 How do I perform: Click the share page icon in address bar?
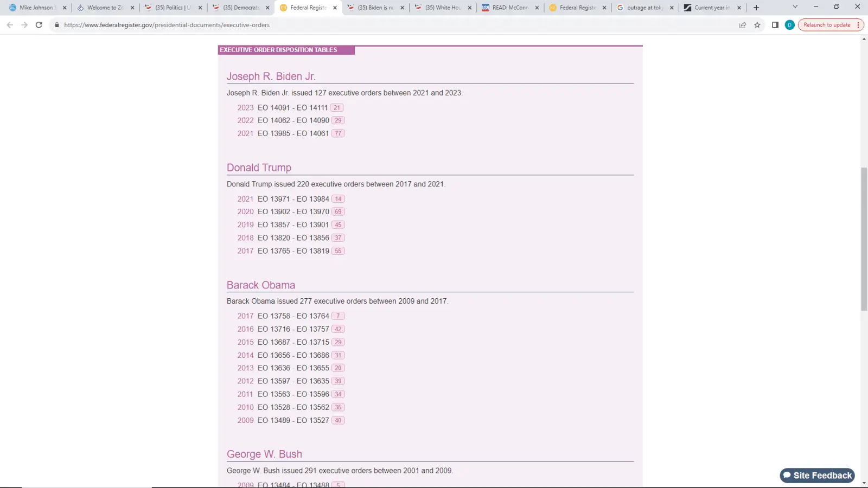tap(743, 25)
